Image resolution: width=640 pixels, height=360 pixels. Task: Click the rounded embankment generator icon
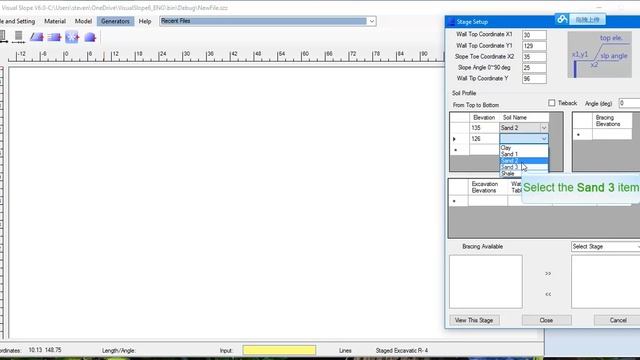pyautogui.click(x=90, y=37)
